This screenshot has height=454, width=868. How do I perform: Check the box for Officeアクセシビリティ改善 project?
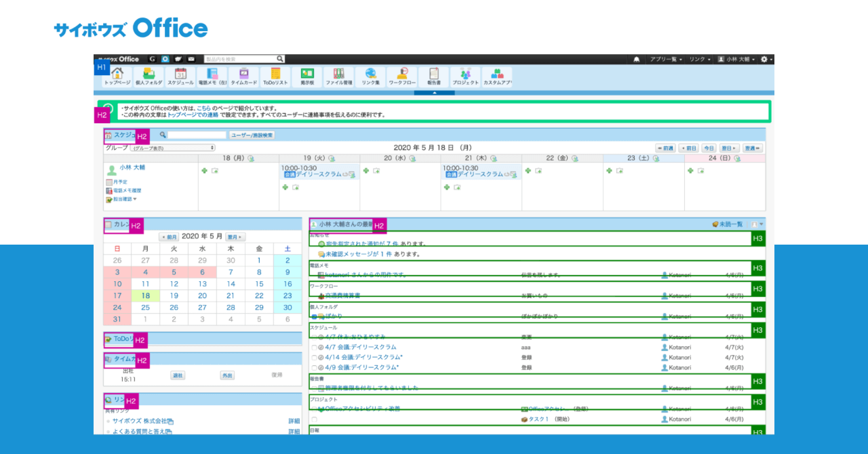[314, 409]
